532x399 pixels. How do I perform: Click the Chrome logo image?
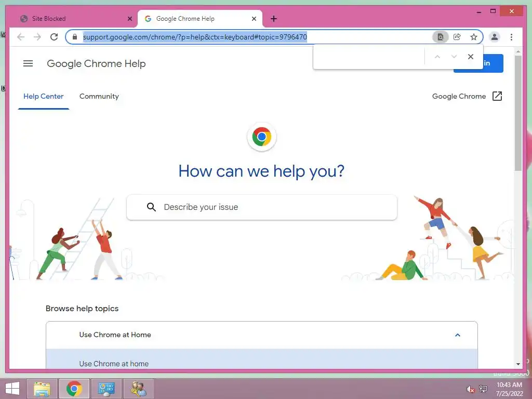click(x=262, y=137)
